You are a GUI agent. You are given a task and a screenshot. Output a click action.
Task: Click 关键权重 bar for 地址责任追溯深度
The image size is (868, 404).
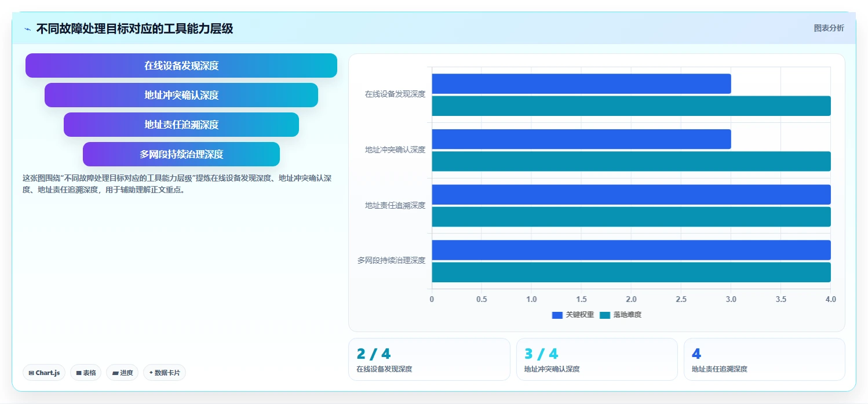pos(631,195)
